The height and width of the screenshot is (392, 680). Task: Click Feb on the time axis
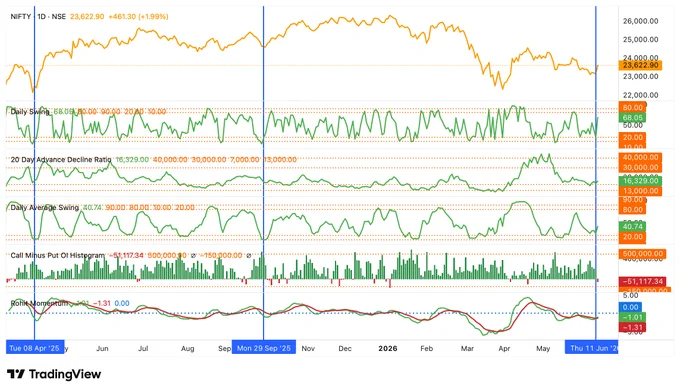(427, 349)
